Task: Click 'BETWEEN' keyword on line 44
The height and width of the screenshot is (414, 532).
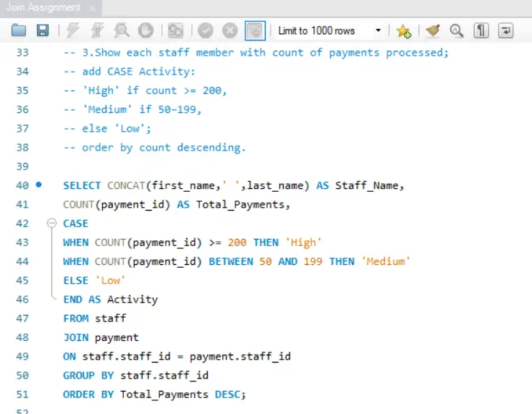Action: [231, 261]
